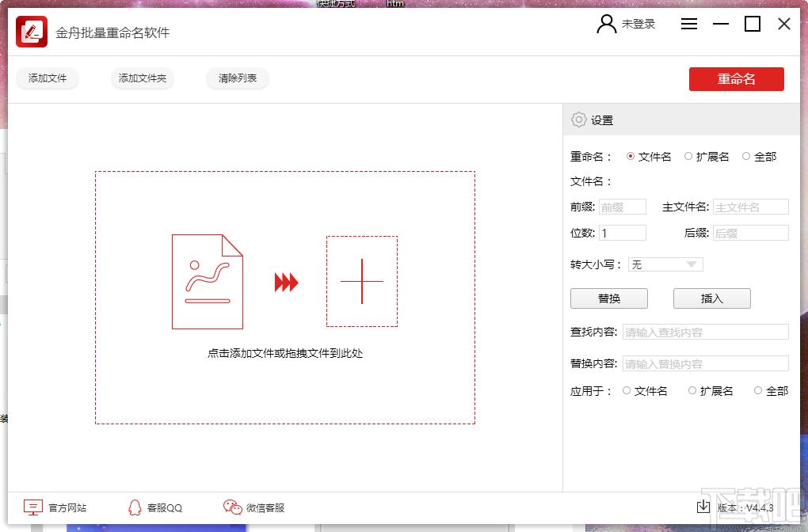Focus the 替换内容 input field
This screenshot has height=532, width=808.
point(706,363)
